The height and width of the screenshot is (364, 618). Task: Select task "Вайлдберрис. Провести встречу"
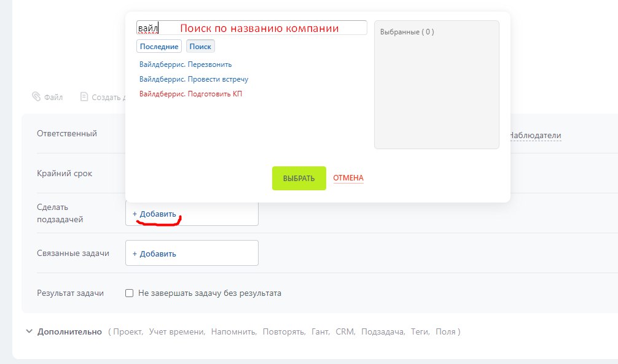(194, 79)
